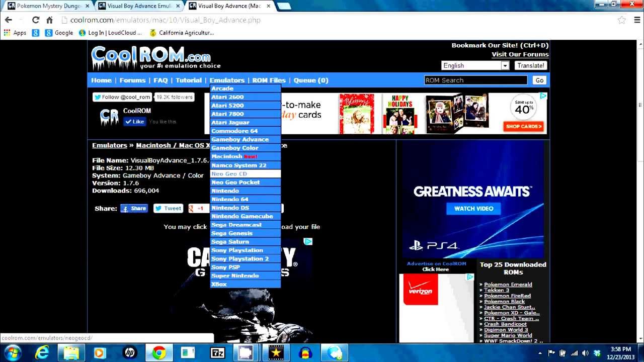Open the Google bookmark
644x362 pixels.
[x=59, y=33]
